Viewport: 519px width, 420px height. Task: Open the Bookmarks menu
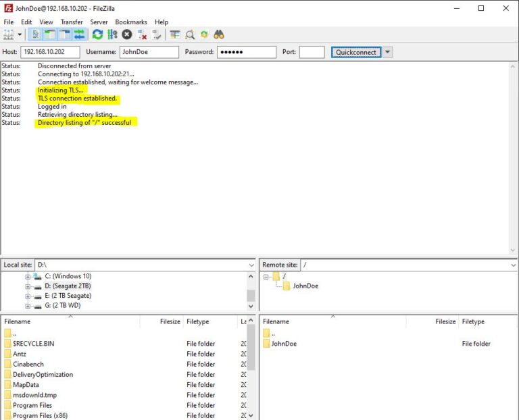[131, 22]
